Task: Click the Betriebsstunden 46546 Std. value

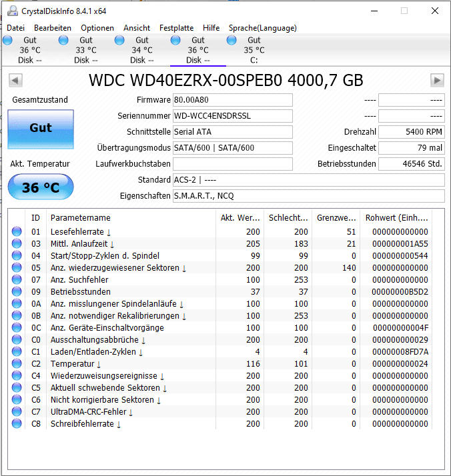Action: pyautogui.click(x=411, y=164)
